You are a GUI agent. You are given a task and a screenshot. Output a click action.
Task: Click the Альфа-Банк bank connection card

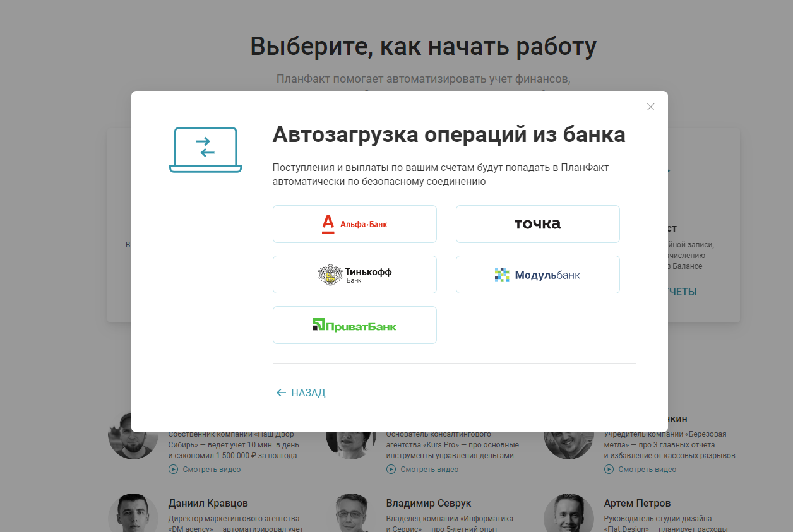(354, 223)
